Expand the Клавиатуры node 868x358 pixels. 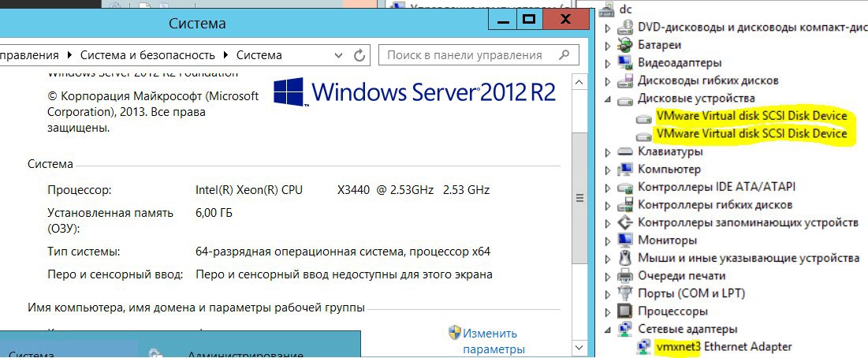(x=608, y=151)
